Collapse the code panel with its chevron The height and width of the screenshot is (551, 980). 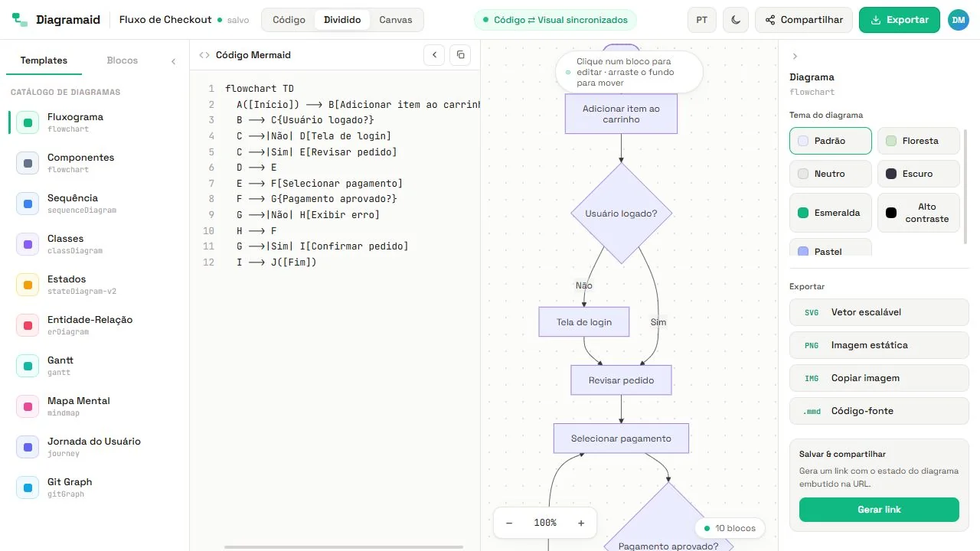(x=434, y=55)
